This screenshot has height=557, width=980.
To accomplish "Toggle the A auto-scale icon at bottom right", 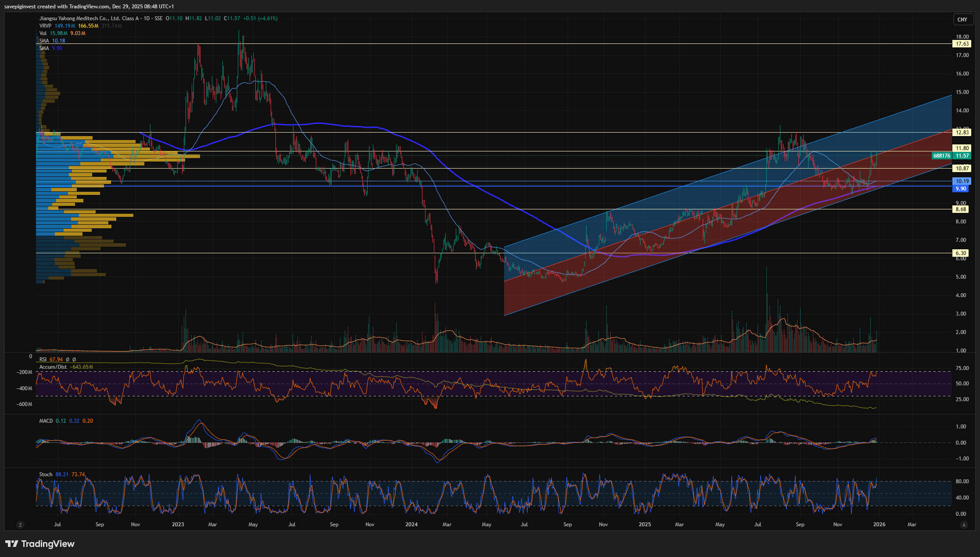I will pyautogui.click(x=964, y=525).
